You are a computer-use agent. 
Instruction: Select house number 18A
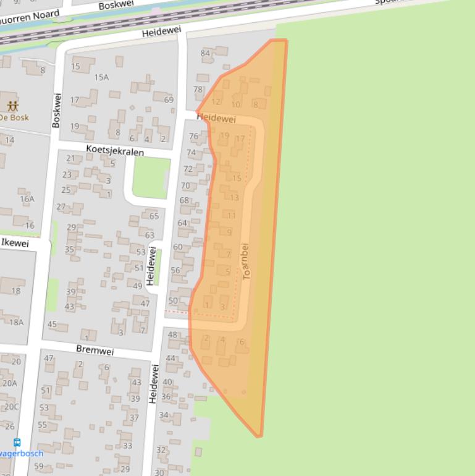click(x=16, y=322)
